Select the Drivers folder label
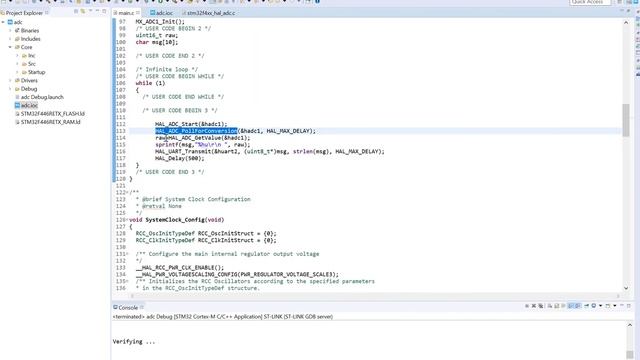640x360 pixels. (29, 80)
